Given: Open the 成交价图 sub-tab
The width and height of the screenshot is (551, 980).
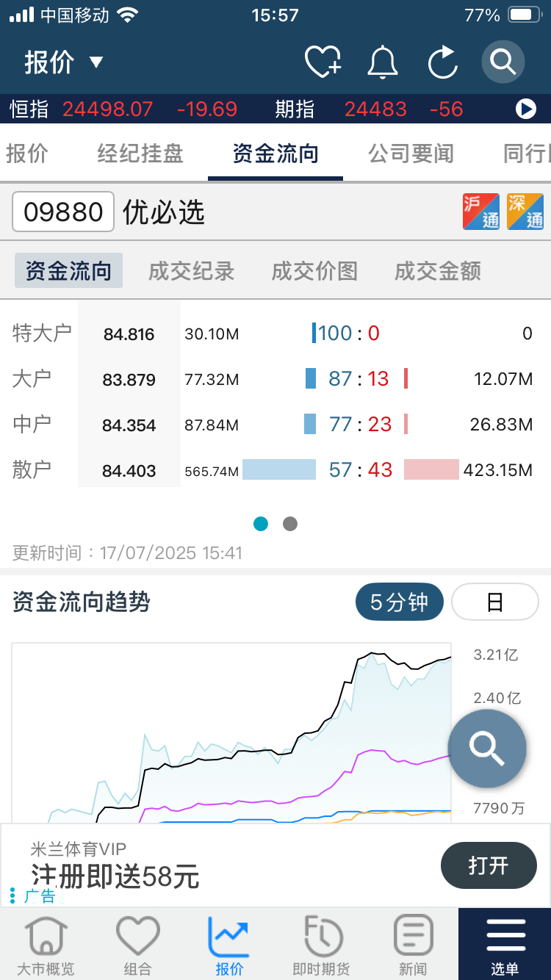Looking at the screenshot, I should 314,271.
